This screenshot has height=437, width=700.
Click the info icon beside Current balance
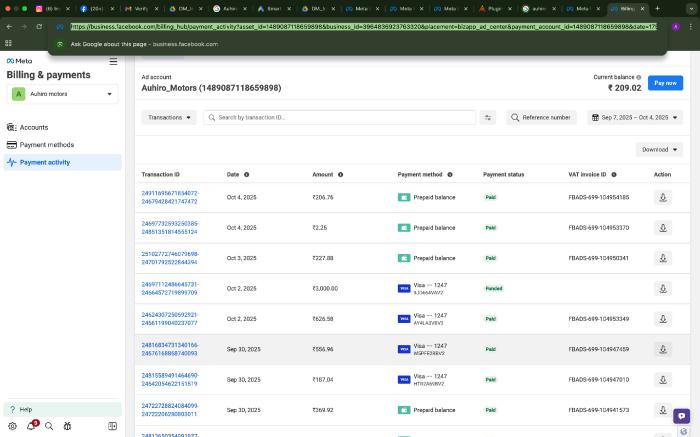pos(639,77)
